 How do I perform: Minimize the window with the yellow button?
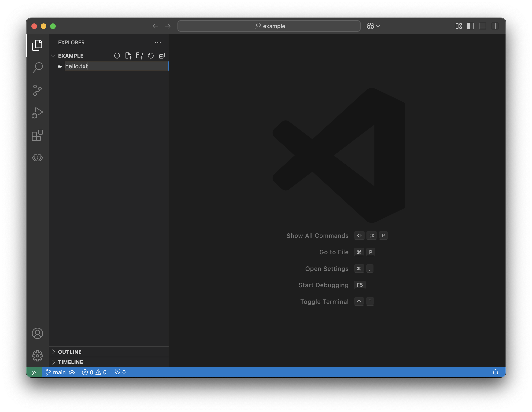[44, 26]
